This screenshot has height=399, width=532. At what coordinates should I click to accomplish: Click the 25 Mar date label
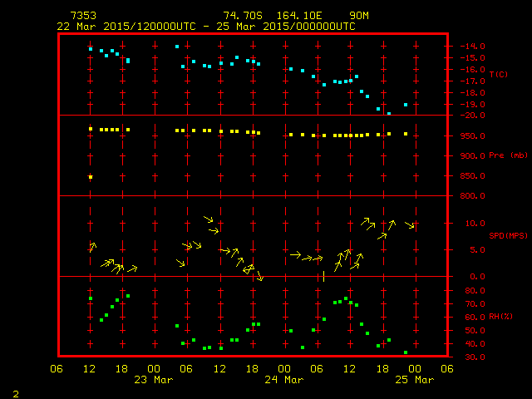point(414,380)
